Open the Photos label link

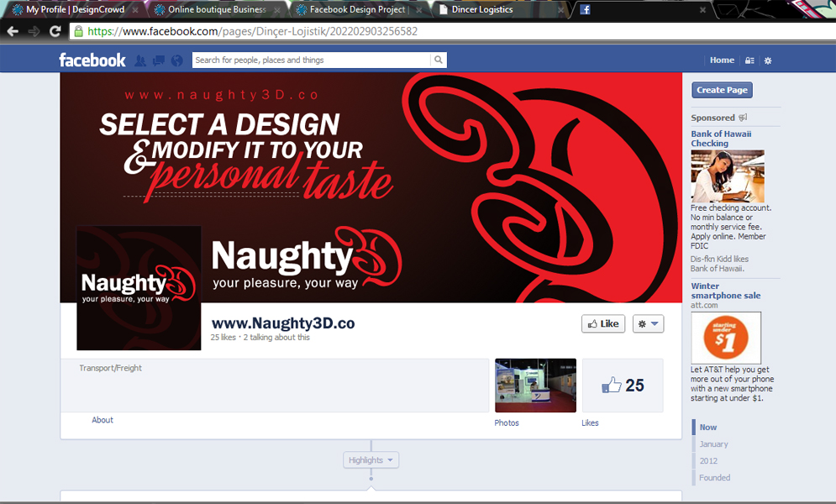pos(507,423)
